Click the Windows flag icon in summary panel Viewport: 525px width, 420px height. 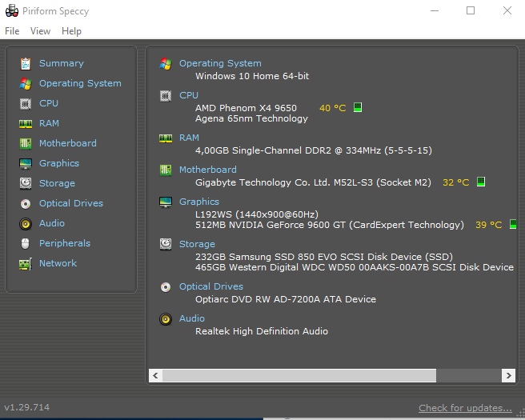(166, 63)
